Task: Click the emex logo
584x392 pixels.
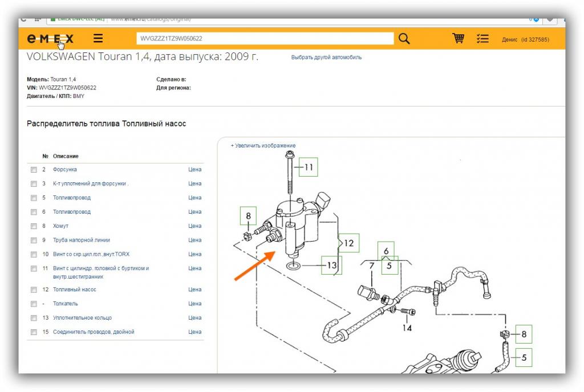Action: point(50,38)
